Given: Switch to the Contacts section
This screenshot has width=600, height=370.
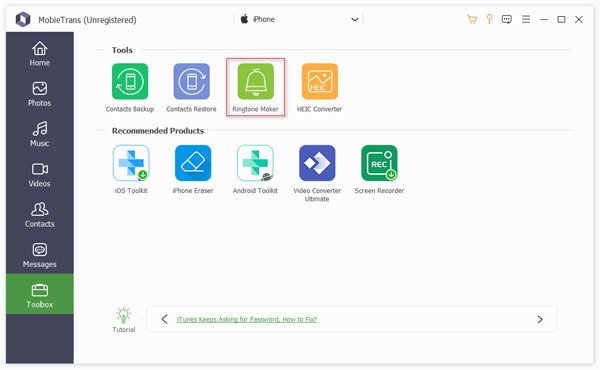Looking at the screenshot, I should pos(40,215).
